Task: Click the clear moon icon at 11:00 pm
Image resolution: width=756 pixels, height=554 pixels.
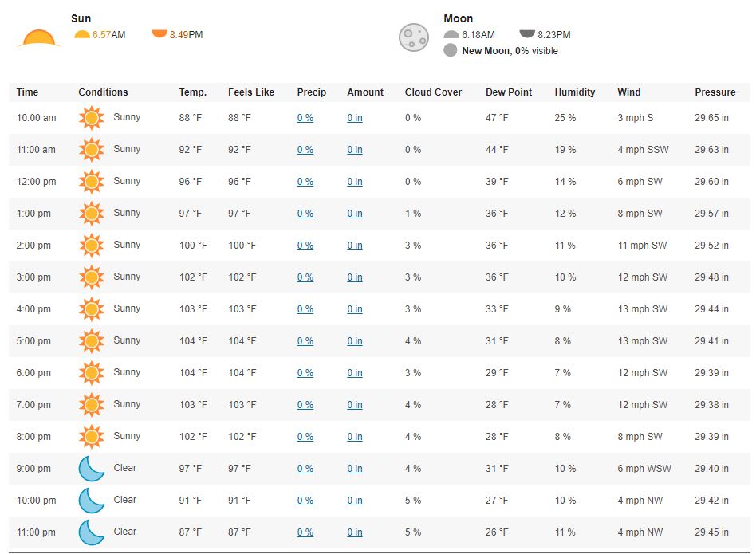Action: (x=92, y=532)
